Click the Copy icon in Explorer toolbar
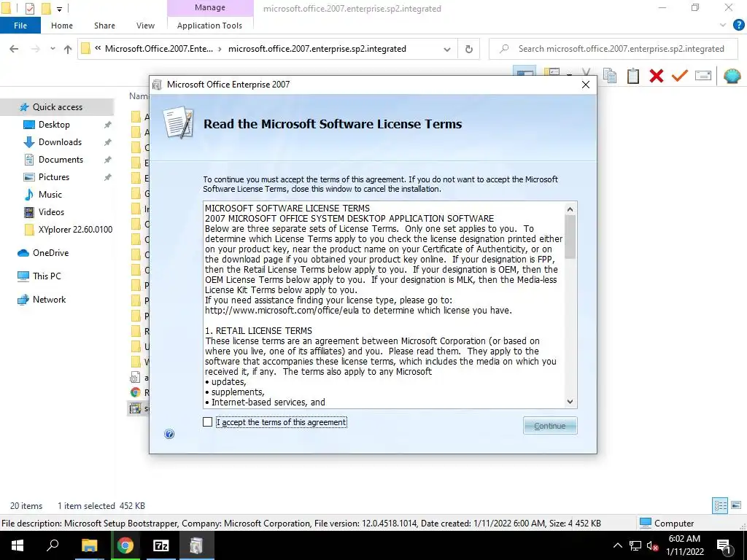 click(x=609, y=76)
